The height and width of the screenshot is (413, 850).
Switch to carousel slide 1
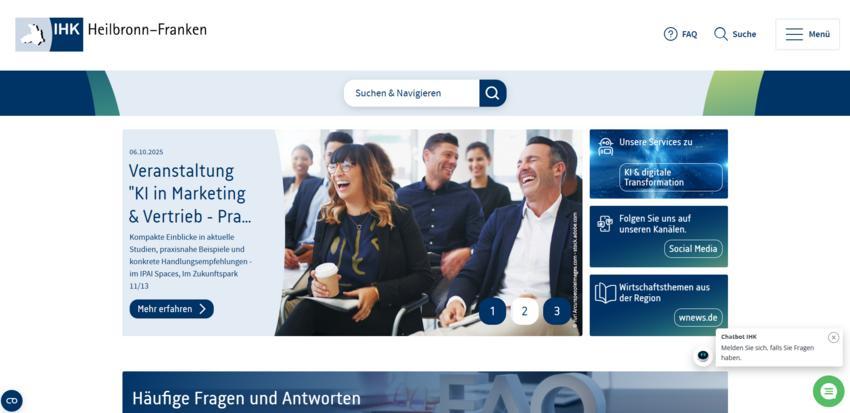[492, 311]
